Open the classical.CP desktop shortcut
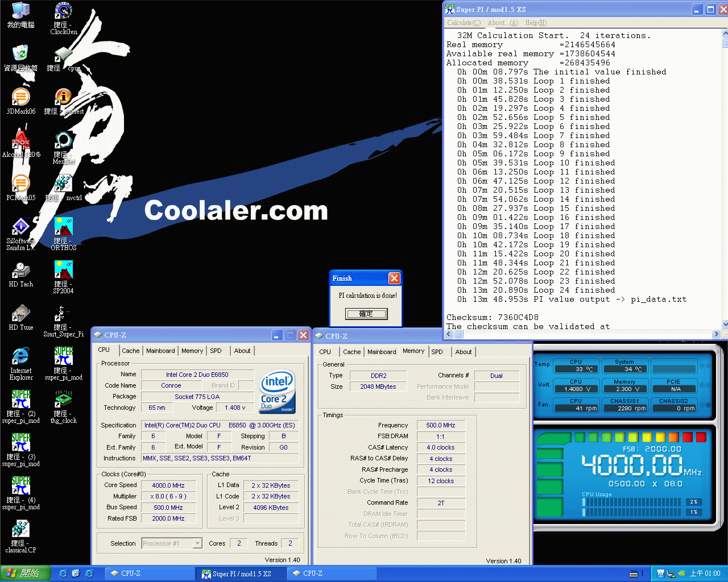728x582 pixels. [x=21, y=537]
